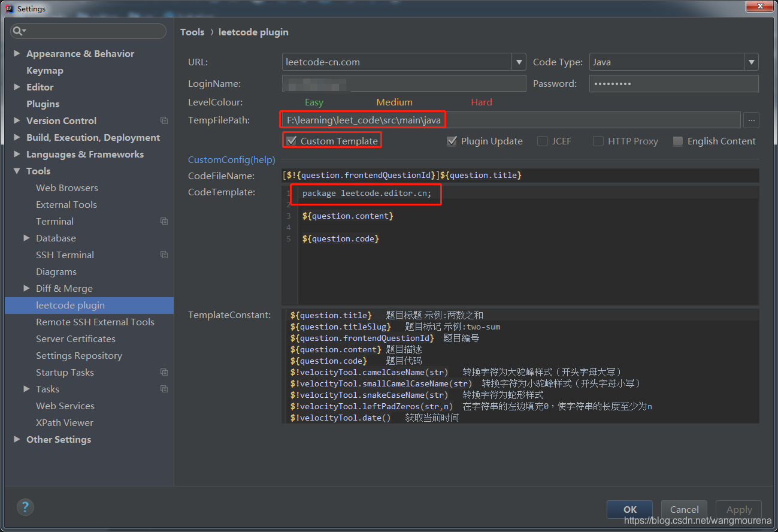Expand the Tasks node

click(x=26, y=389)
